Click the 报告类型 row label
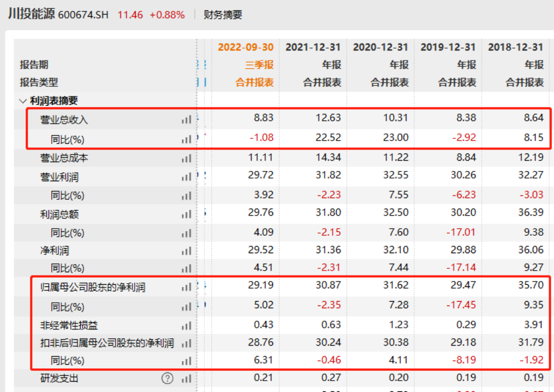The width and height of the screenshot is (554, 392). point(39,83)
